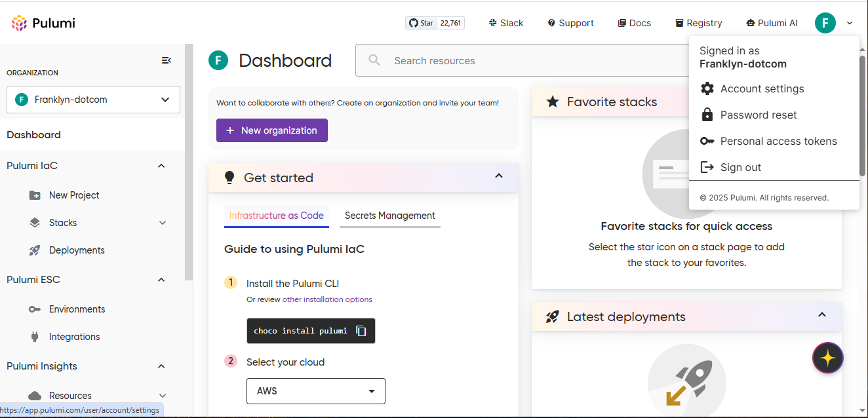Open Environments in sidebar
This screenshot has width=868, height=418.
tap(77, 309)
